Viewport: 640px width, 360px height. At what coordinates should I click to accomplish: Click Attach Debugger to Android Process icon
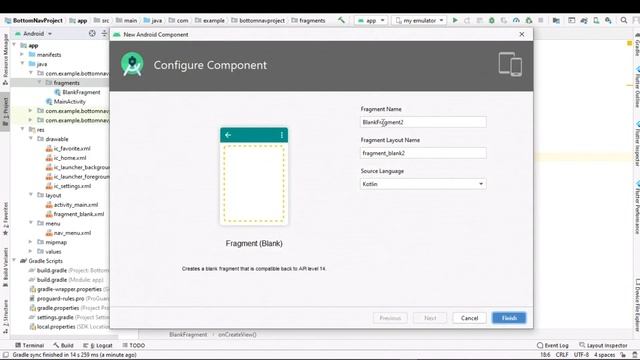point(529,20)
